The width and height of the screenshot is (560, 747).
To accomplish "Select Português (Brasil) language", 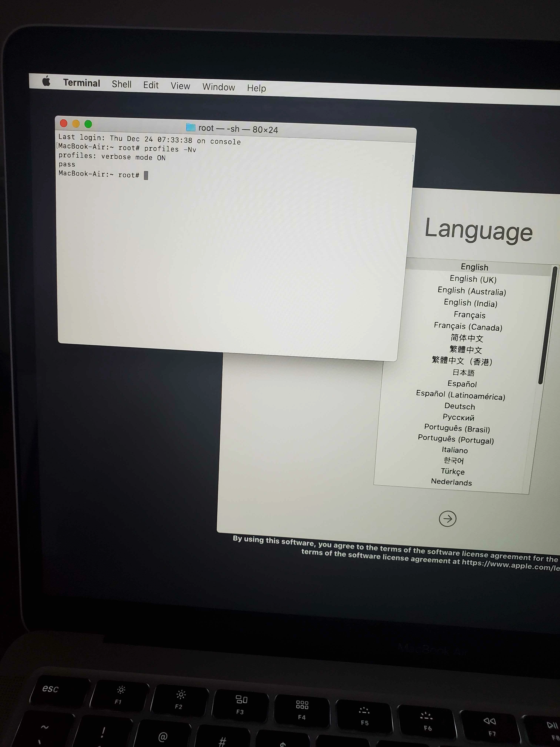I will (457, 429).
